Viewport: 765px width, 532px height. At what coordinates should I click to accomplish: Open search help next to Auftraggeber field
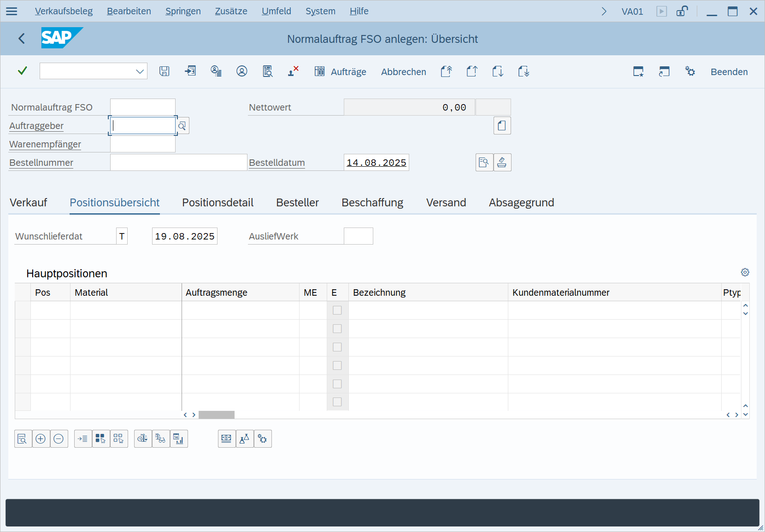pos(182,126)
